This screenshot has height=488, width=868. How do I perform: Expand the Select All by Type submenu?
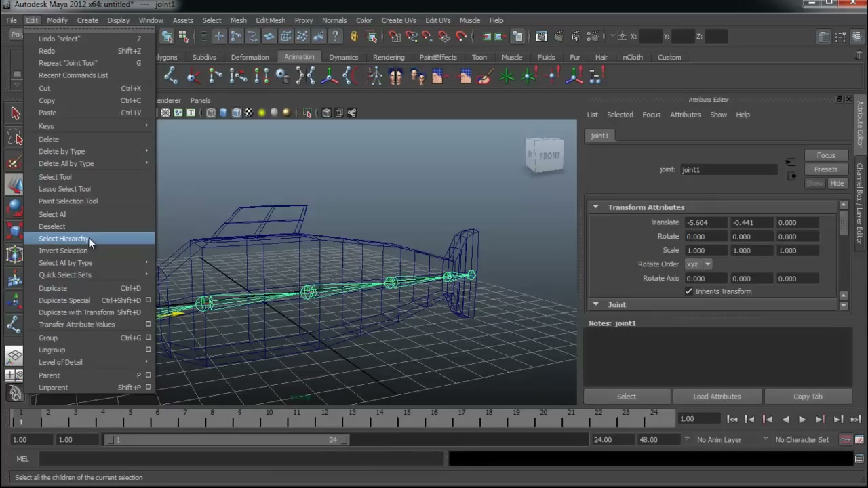point(89,263)
